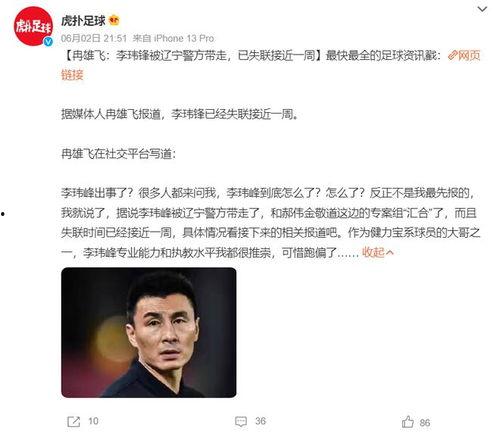The height and width of the screenshot is (437, 500).
Task: Click the repost share icon
Action: [x=74, y=422]
